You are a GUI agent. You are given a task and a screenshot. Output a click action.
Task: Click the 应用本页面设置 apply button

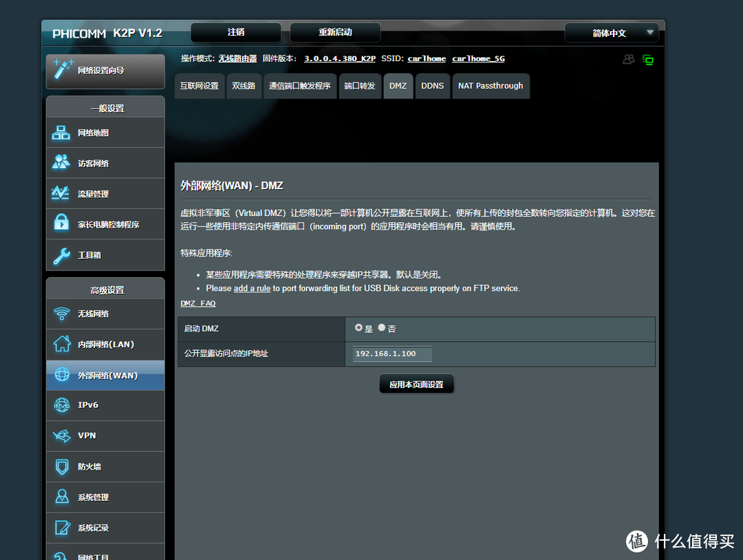coord(416,385)
